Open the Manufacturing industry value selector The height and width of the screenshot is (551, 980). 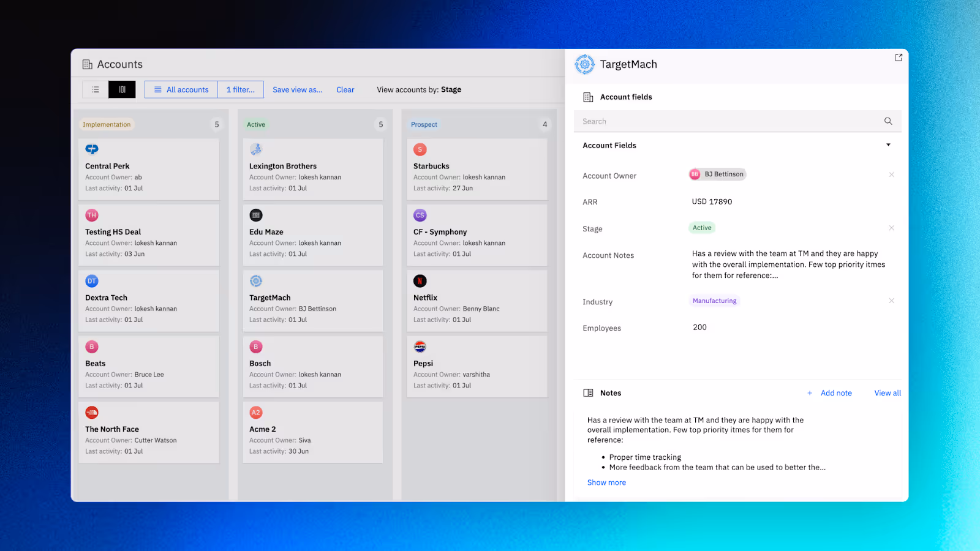click(715, 301)
